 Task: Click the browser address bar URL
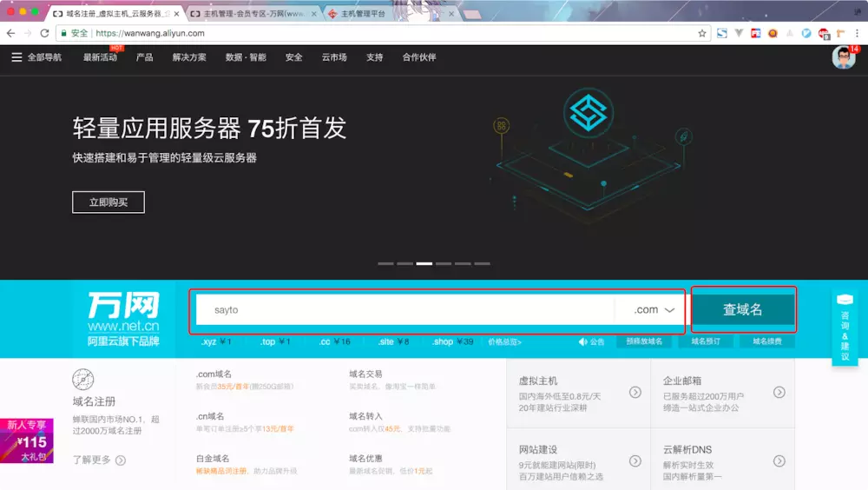coord(150,33)
